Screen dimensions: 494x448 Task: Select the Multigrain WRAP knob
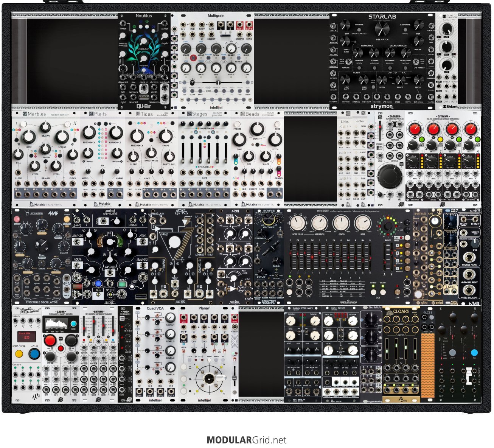point(201,48)
